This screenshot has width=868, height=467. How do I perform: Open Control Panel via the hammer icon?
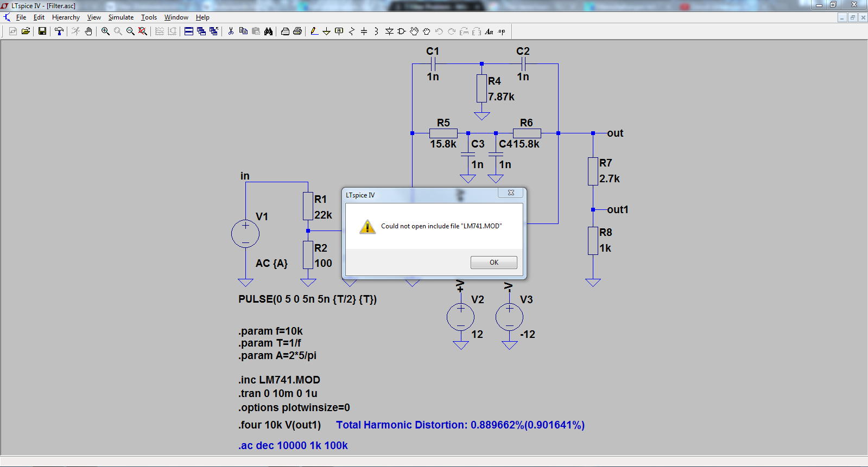[x=59, y=31]
